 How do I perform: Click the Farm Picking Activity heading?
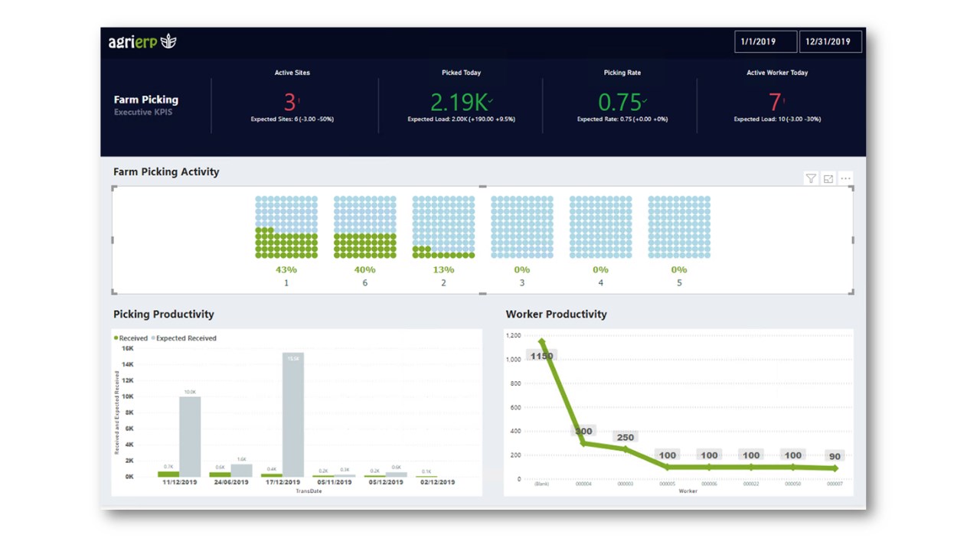click(x=166, y=172)
